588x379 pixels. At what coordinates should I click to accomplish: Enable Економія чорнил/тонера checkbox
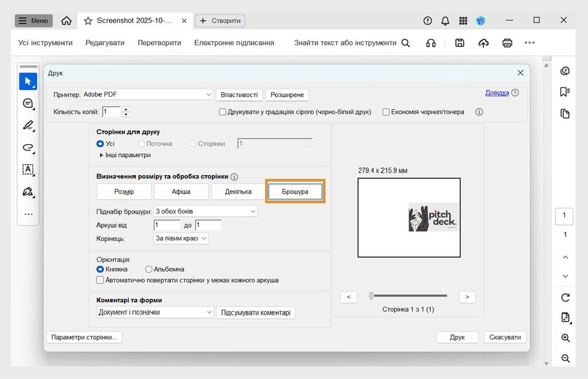(x=386, y=112)
